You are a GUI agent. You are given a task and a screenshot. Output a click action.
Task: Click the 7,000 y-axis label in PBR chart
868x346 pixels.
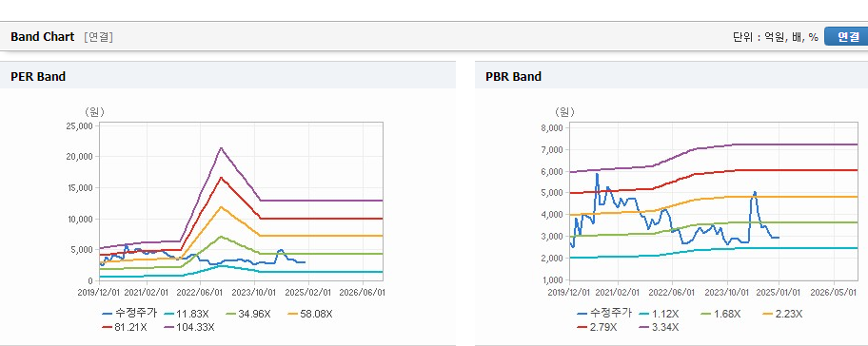click(552, 150)
